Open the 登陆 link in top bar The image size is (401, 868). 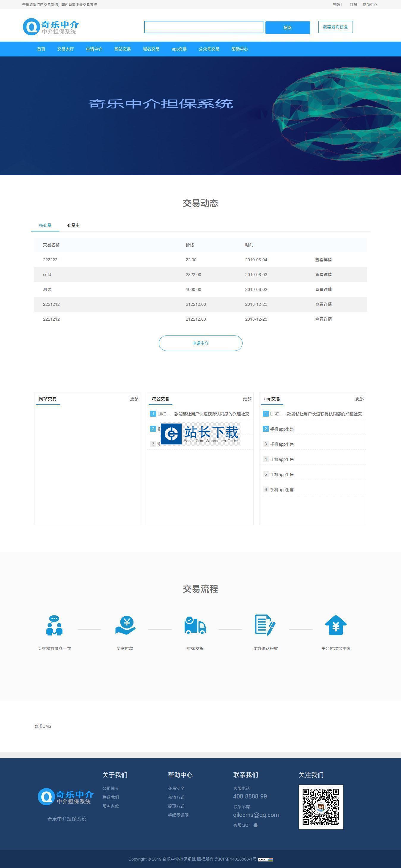336,5
